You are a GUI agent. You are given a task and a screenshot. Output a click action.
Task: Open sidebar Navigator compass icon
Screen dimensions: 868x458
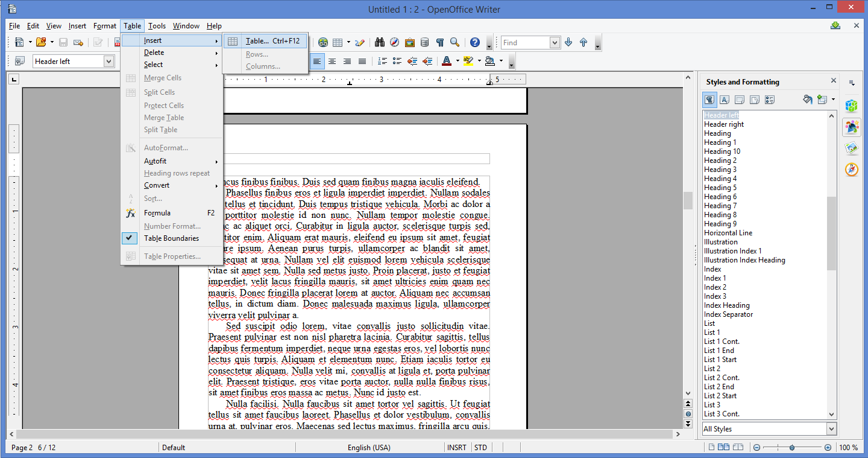click(852, 169)
